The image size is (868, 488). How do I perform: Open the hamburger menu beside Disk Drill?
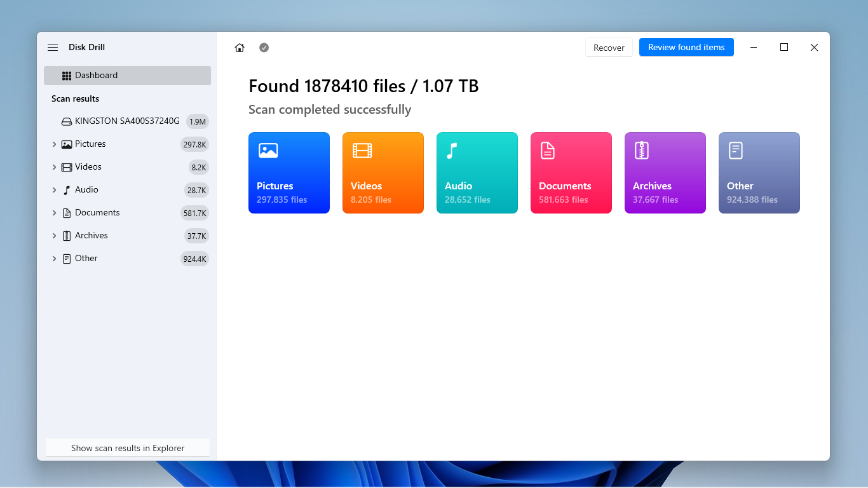(53, 48)
